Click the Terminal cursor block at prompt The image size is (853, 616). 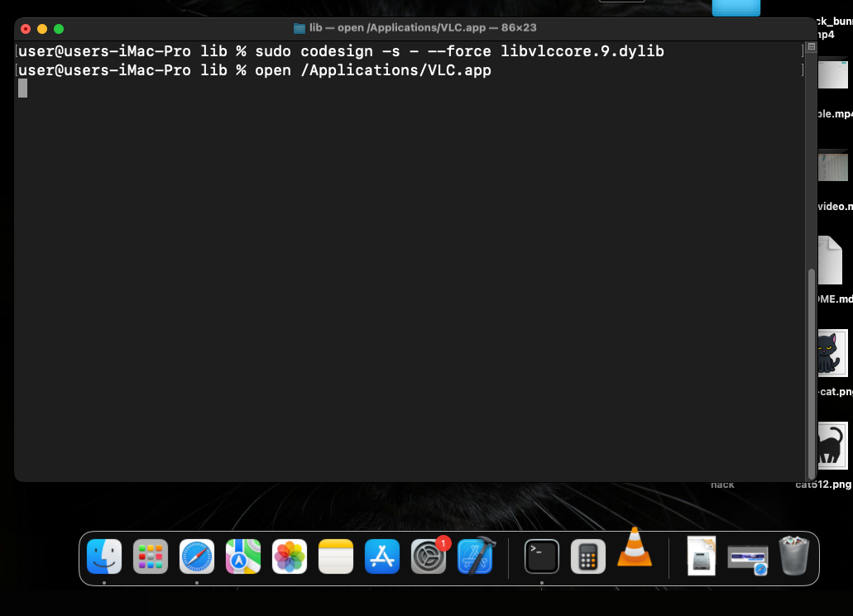(22, 88)
